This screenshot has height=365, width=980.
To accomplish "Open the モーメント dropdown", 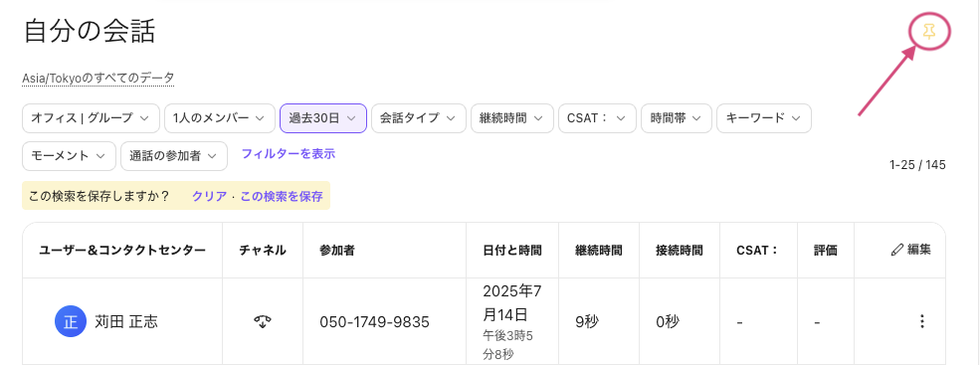I will (x=69, y=156).
